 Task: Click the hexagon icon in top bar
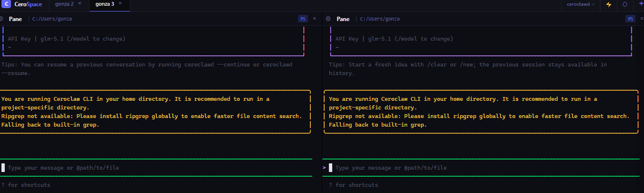coord(624,4)
